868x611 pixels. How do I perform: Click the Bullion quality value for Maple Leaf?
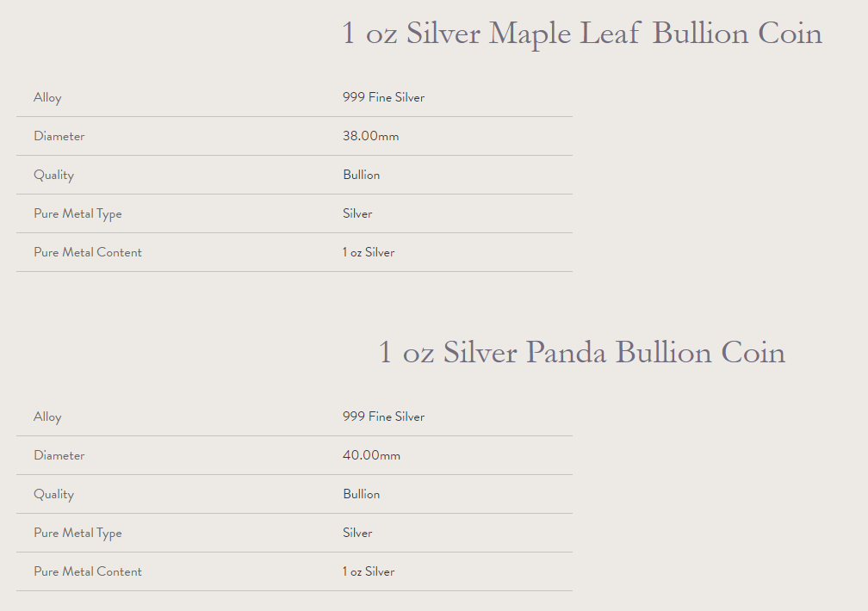pos(362,175)
